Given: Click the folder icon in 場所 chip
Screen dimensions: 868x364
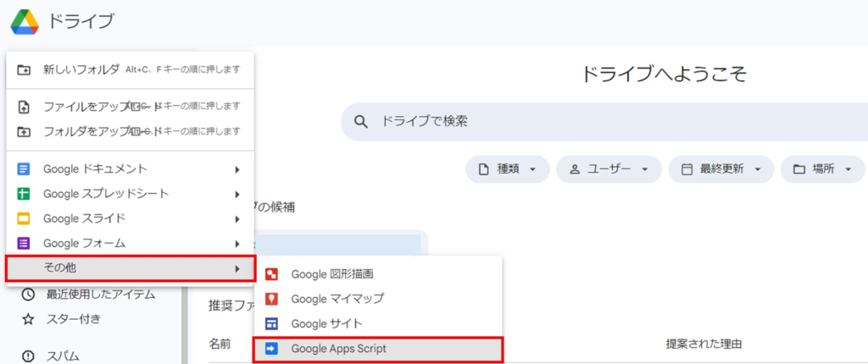Looking at the screenshot, I should point(798,169).
